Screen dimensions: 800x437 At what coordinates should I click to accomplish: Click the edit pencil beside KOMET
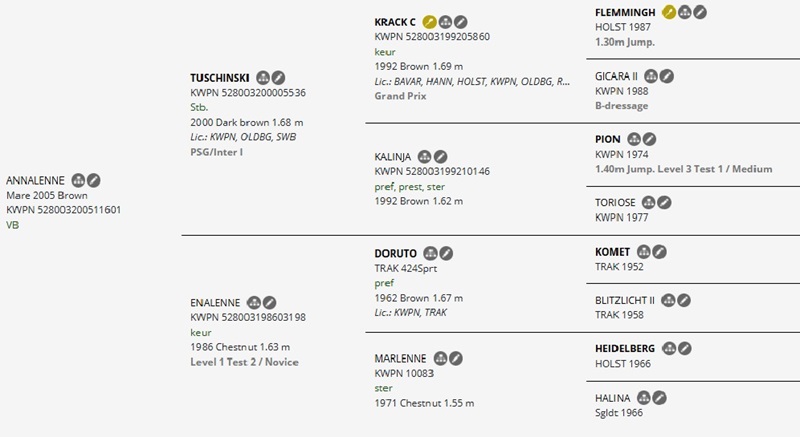click(x=660, y=252)
